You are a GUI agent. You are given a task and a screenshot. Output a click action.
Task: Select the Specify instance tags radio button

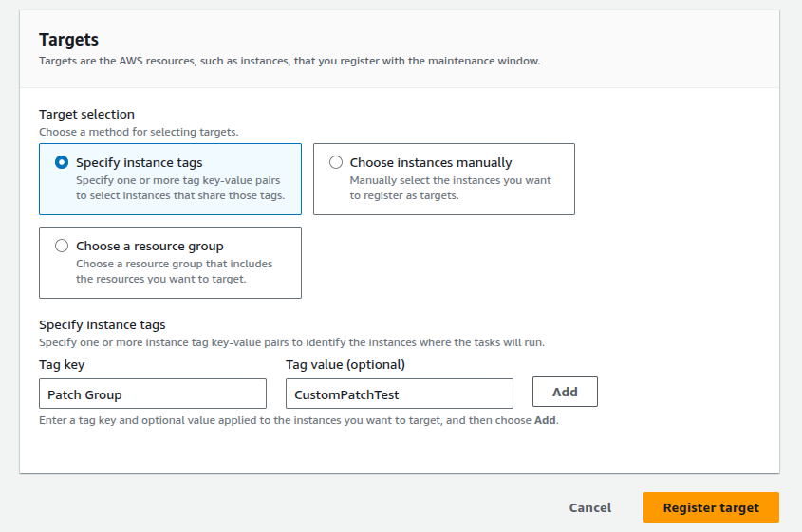pyautogui.click(x=62, y=162)
